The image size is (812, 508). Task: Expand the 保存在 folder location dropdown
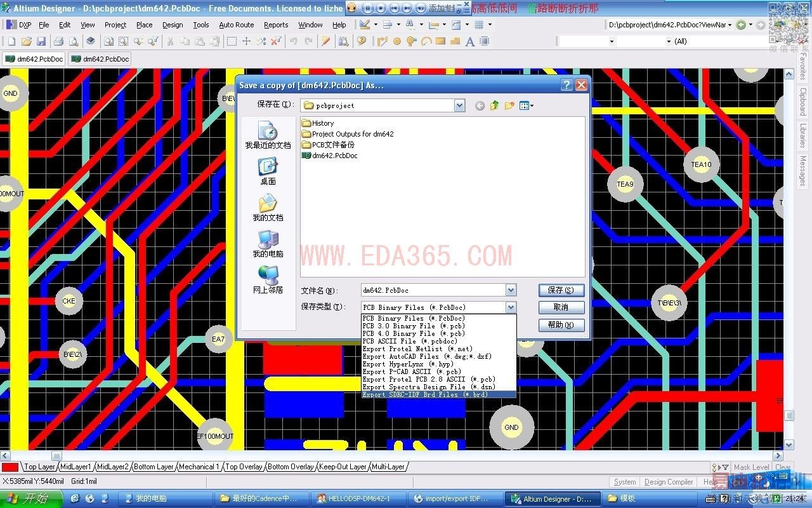pyautogui.click(x=460, y=105)
